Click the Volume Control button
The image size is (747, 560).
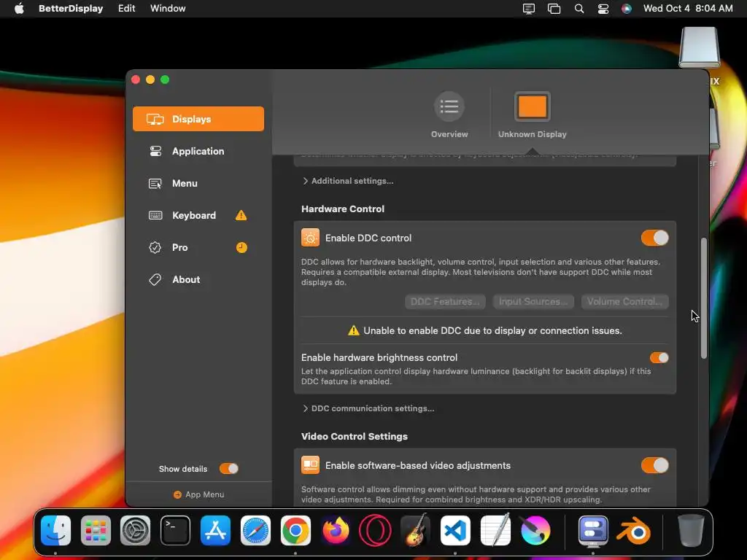tap(624, 301)
